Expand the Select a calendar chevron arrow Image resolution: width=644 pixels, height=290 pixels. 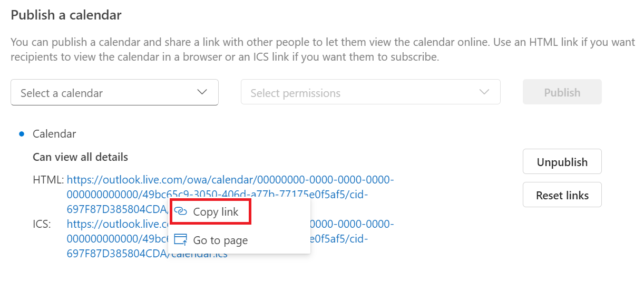[202, 92]
